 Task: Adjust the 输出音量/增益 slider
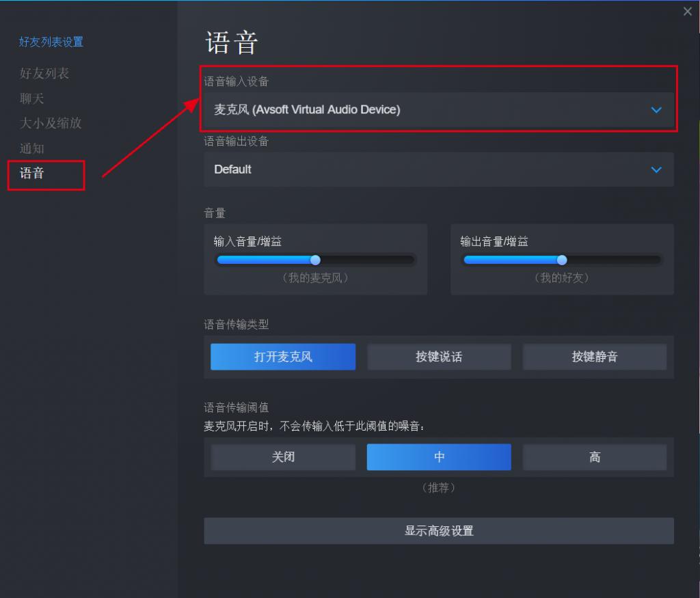562,260
